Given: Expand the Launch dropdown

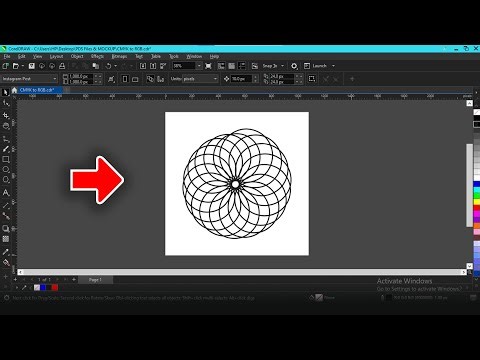Looking at the screenshot, I should [333, 66].
